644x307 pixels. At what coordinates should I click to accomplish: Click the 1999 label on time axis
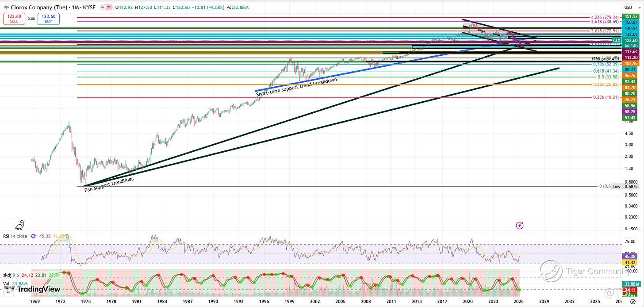(x=290, y=301)
